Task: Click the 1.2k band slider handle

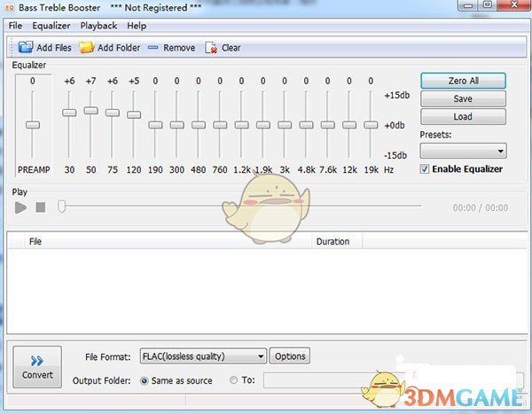Action: point(241,125)
